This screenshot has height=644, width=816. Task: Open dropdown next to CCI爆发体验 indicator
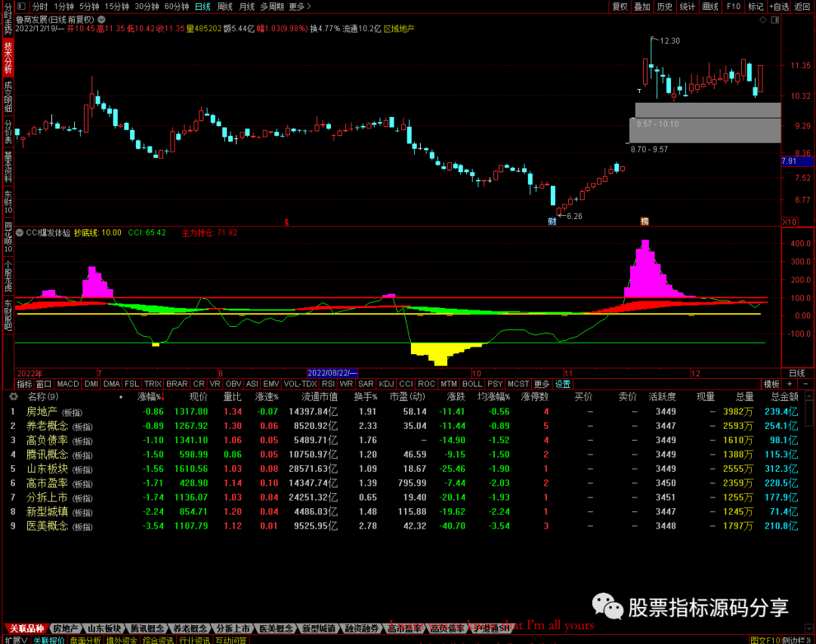(x=19, y=233)
